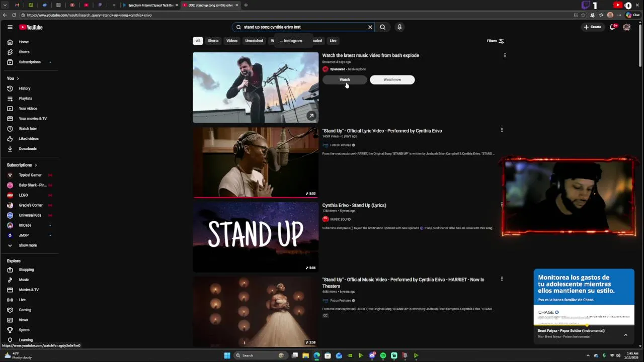
Task: Open more options for Stand Up music video
Action: coord(502,279)
